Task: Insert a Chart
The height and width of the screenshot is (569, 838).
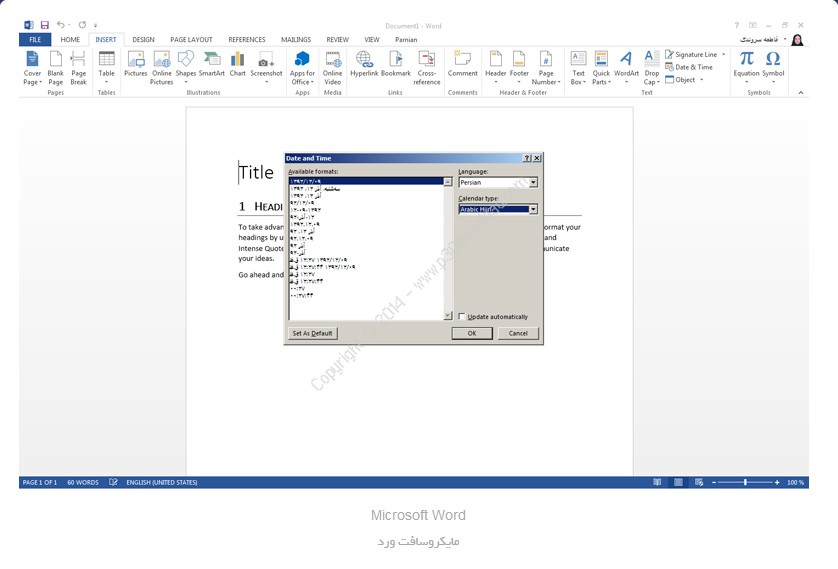Action: 237,64
